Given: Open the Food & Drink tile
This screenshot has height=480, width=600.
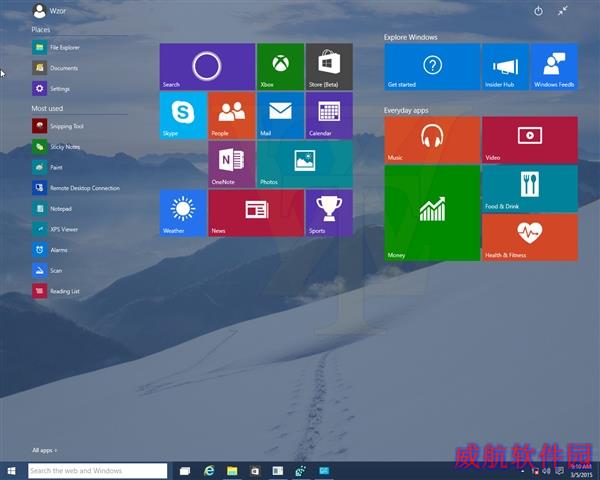Looking at the screenshot, I should [530, 189].
